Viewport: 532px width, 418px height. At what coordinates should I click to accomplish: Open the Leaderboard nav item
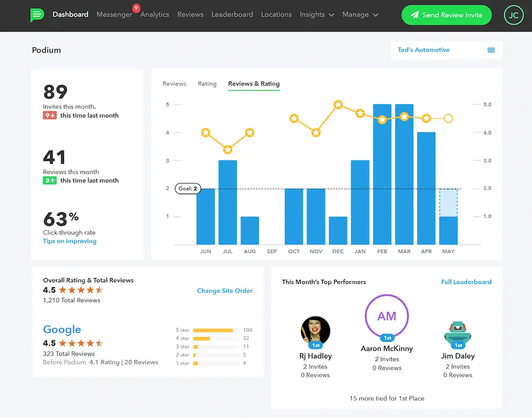coord(232,14)
